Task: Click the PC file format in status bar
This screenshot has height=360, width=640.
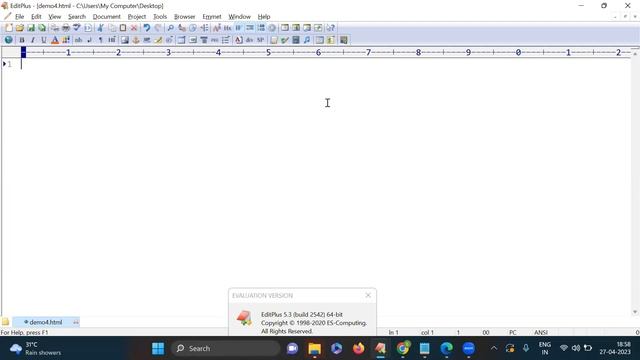Action: click(x=513, y=332)
